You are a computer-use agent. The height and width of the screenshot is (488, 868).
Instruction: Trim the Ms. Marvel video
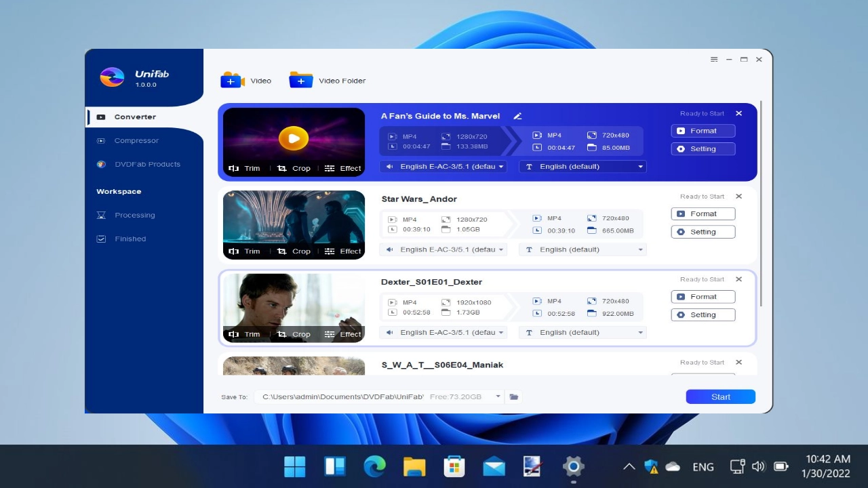point(245,168)
